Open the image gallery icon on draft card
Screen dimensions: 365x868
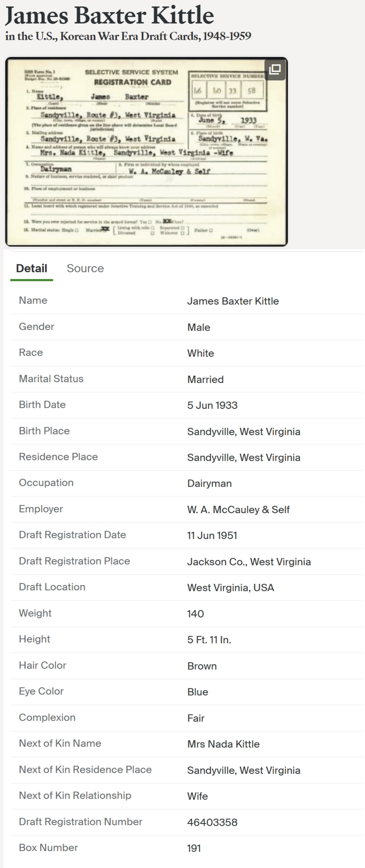pyautogui.click(x=275, y=69)
